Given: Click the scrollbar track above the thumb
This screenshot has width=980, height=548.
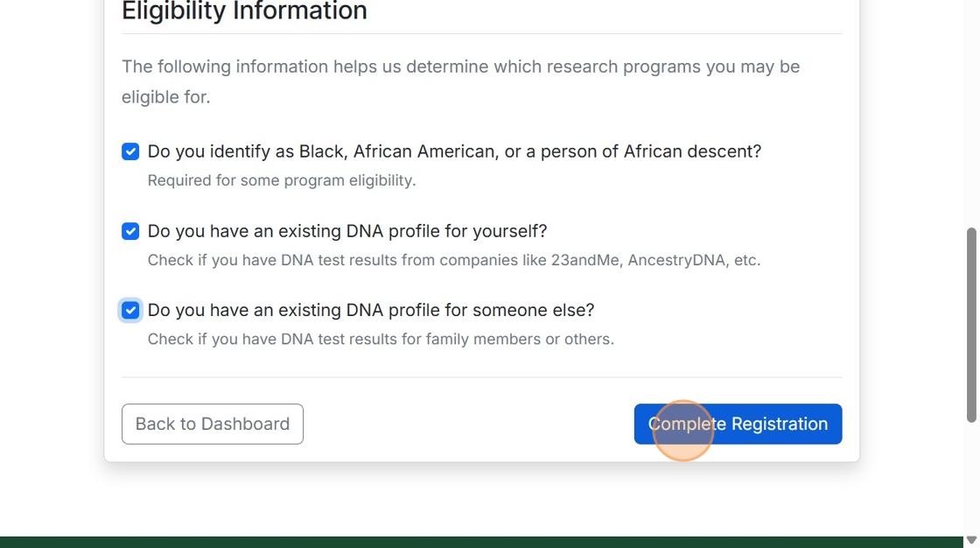Looking at the screenshot, I should pyautogui.click(x=970, y=114).
